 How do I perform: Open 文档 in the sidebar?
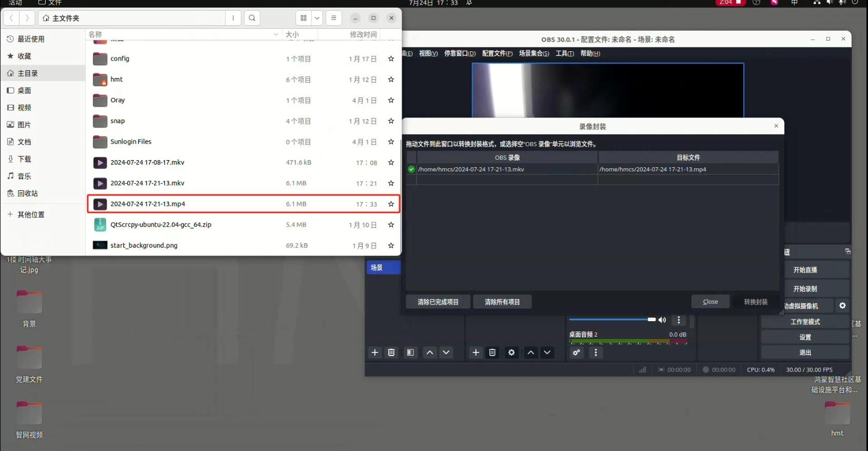click(43, 142)
